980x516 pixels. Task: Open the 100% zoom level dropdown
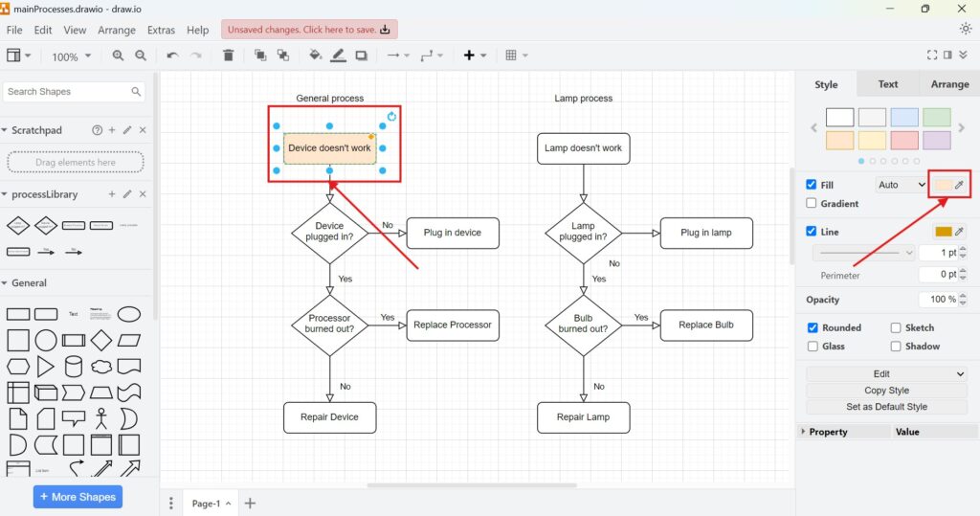tap(70, 56)
